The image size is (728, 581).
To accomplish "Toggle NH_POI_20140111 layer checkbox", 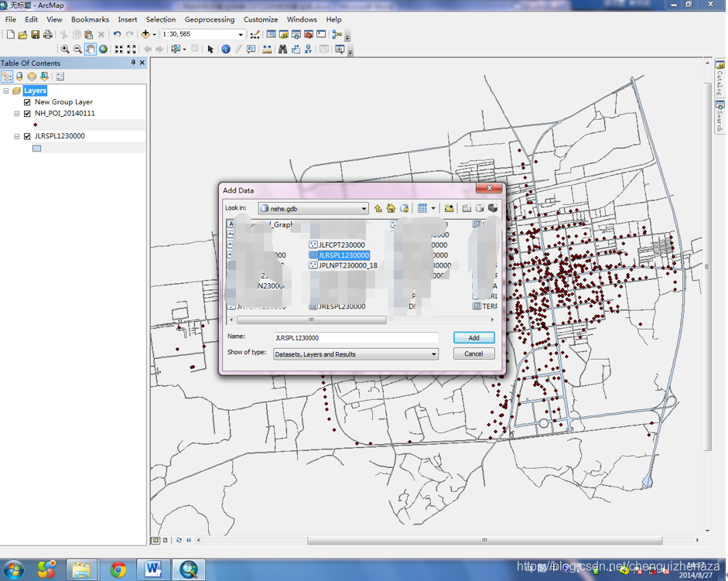I will [x=27, y=114].
